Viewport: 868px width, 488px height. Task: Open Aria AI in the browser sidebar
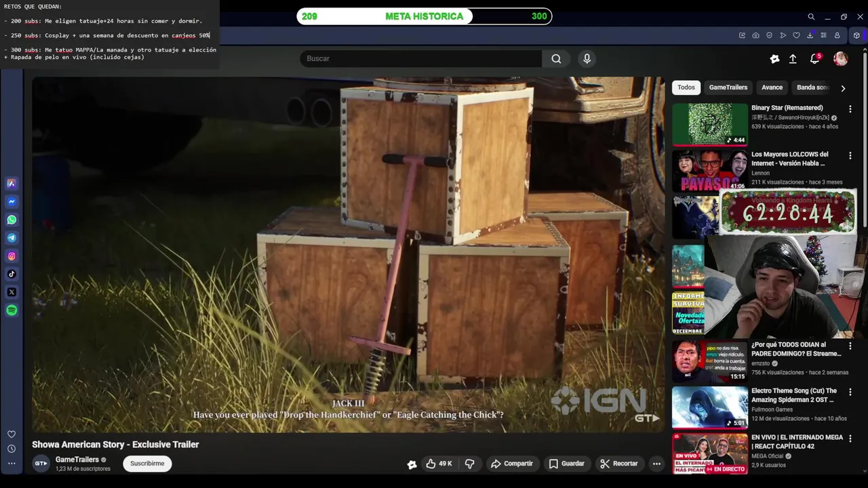pos(12,184)
